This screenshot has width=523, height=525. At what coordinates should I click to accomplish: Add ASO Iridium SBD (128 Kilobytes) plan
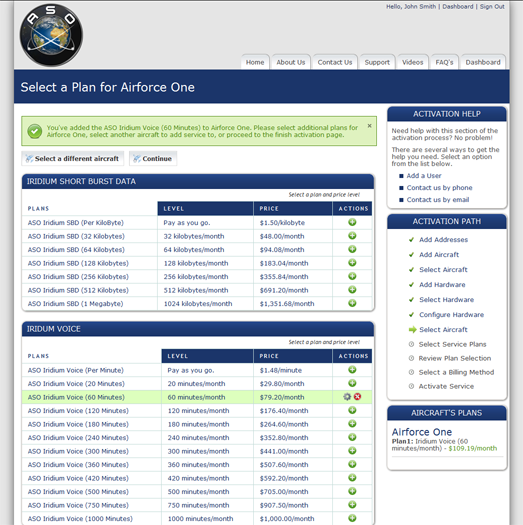coord(352,262)
